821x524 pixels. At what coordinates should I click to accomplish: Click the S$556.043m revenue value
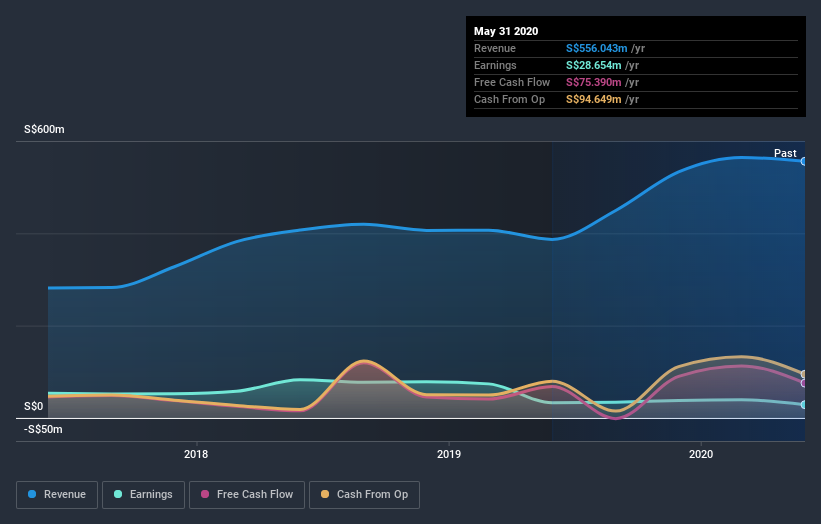(596, 48)
